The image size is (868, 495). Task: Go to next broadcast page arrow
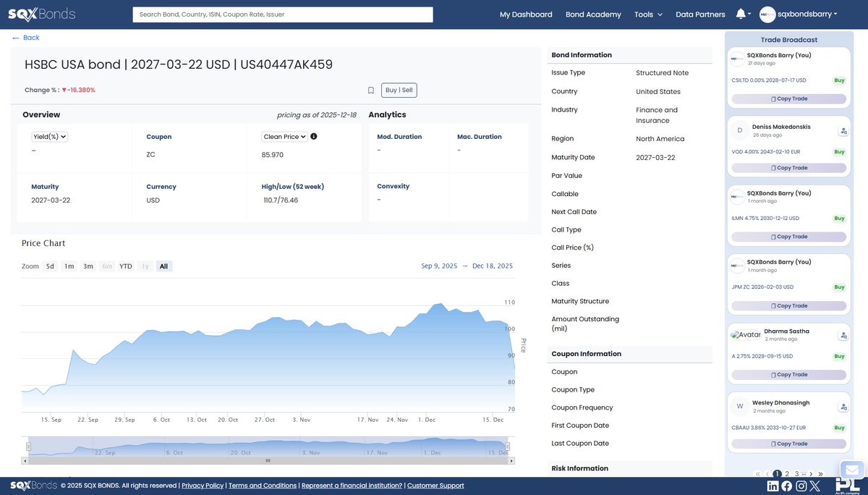(x=811, y=474)
